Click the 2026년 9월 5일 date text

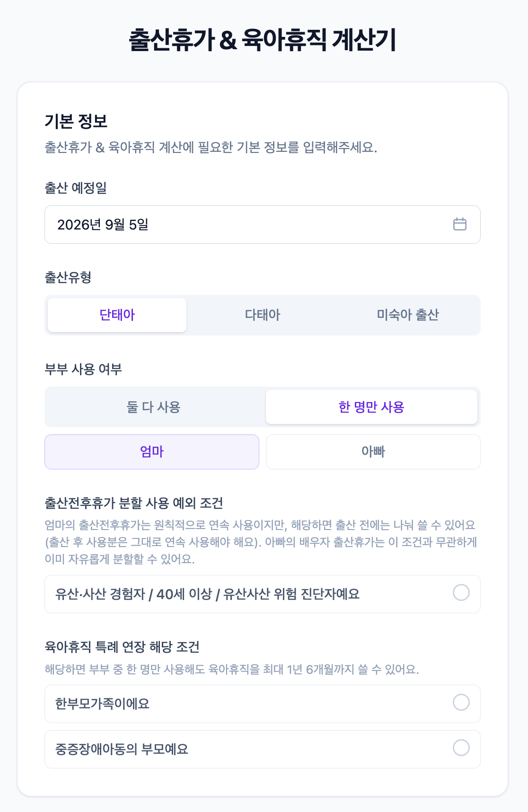[x=103, y=225]
